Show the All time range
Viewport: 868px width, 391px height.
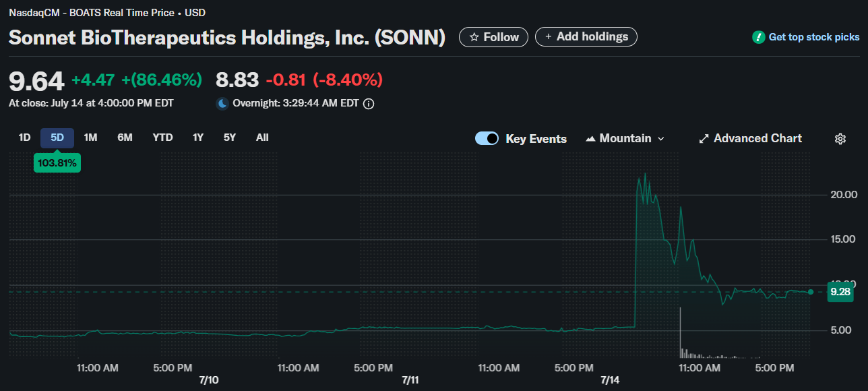[262, 138]
